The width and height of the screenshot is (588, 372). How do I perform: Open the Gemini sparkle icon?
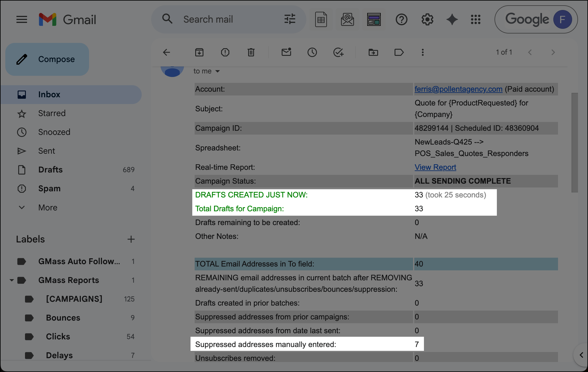coord(452,19)
